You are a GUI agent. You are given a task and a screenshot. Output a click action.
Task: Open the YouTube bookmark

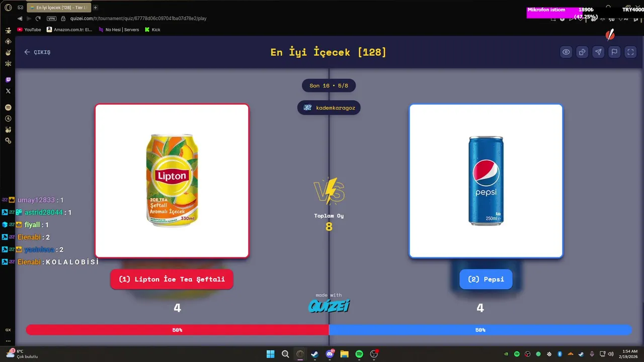click(29, 30)
